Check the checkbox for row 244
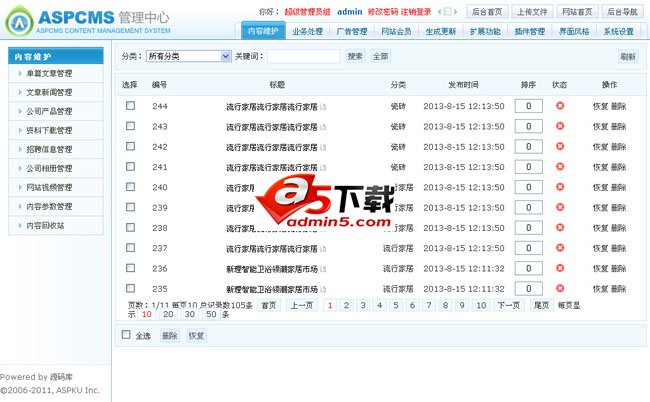650x402 pixels. tap(130, 106)
